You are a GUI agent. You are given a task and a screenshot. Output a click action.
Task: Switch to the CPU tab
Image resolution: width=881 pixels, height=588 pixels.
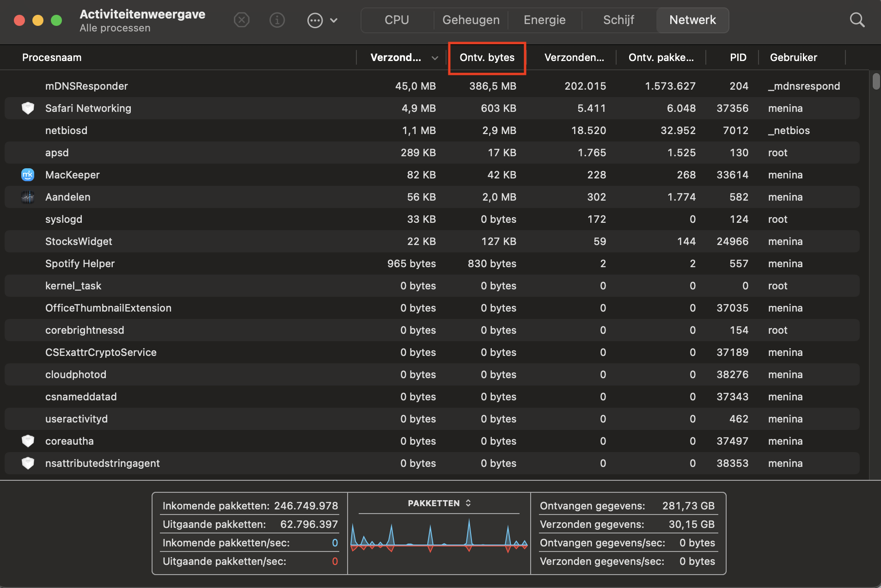coord(397,20)
